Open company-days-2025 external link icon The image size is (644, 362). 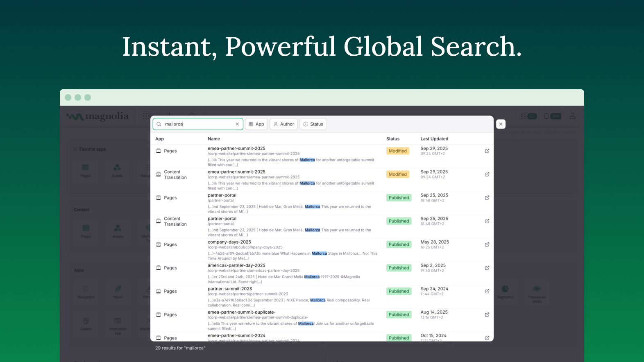487,244
